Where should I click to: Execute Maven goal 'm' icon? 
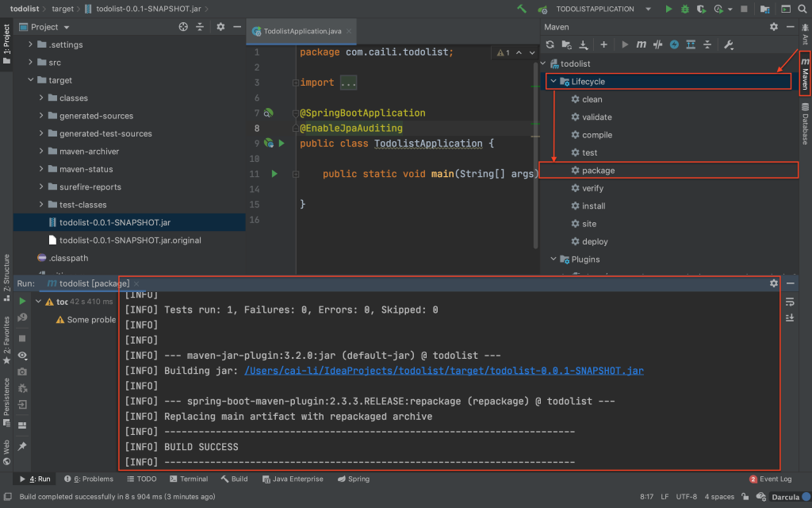[641, 44]
